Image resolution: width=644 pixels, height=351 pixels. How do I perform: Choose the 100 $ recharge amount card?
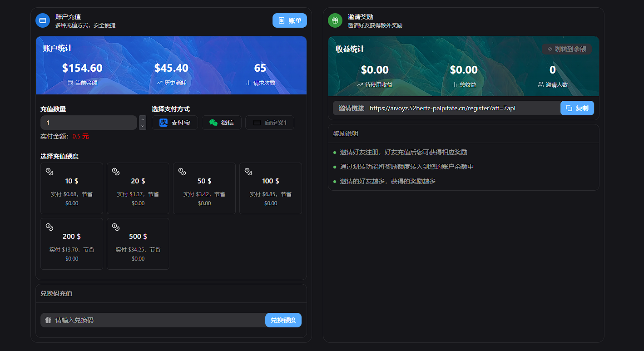tap(271, 188)
